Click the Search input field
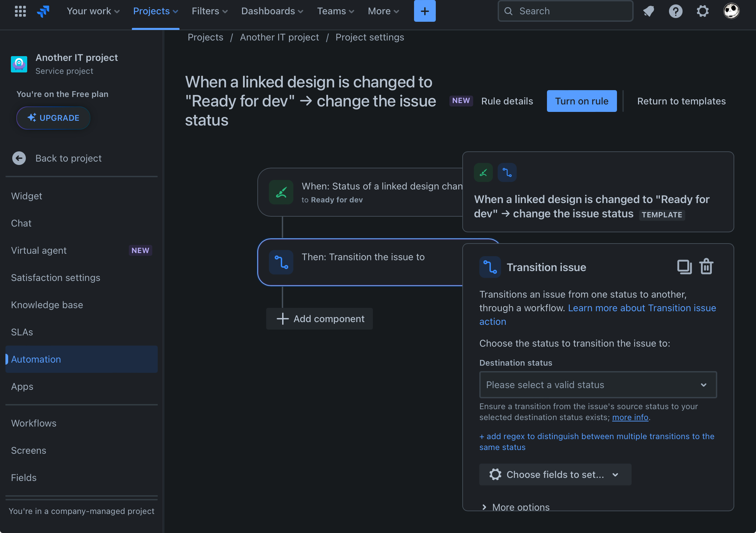Screen dimensions: 756x533 [565, 11]
